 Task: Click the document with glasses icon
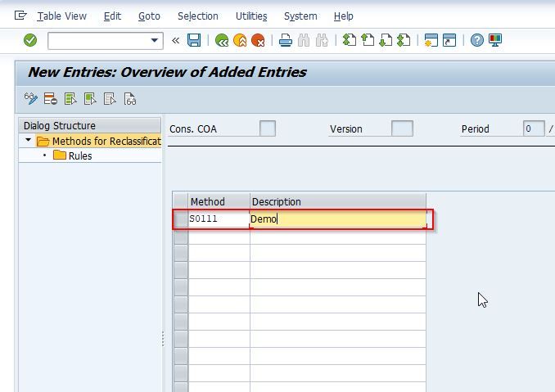pyautogui.click(x=130, y=99)
